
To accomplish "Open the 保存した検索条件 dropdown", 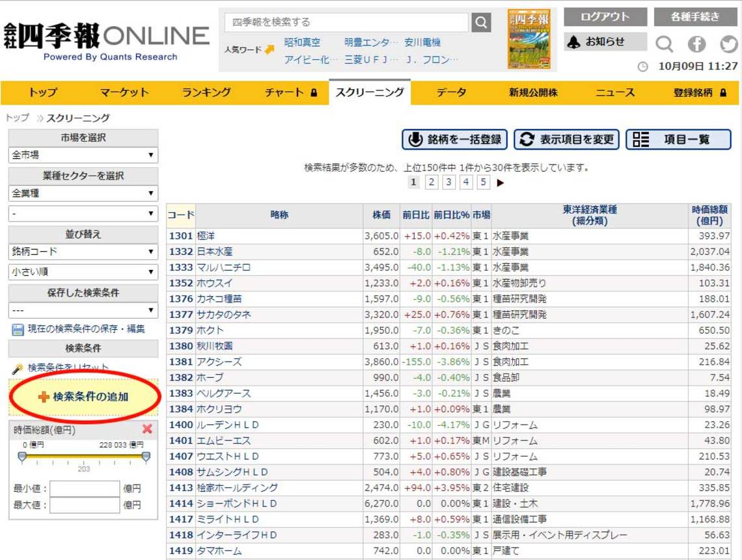I will click(x=83, y=310).
